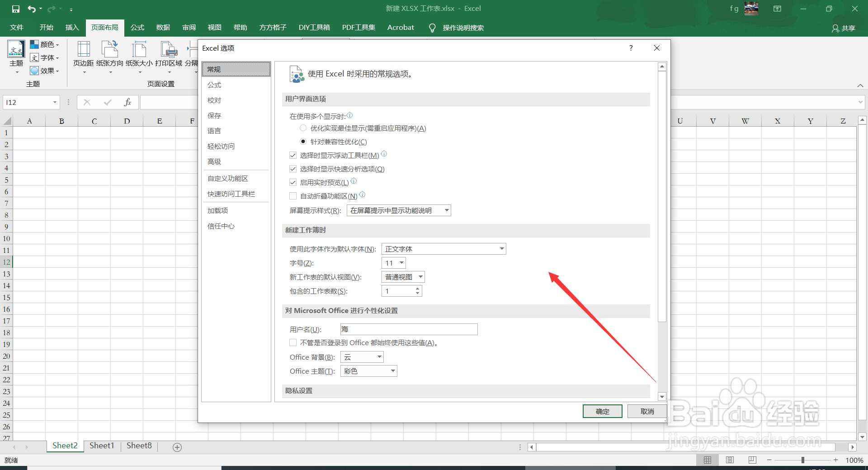Screen dimensions: 868x470
Task: Increase the included sheets count spinner
Action: 417,288
